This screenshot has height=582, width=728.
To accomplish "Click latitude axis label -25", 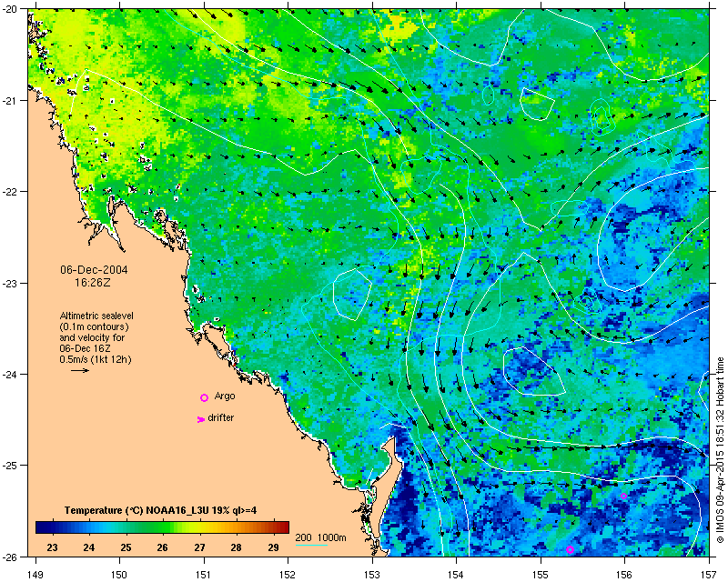I will point(12,466).
